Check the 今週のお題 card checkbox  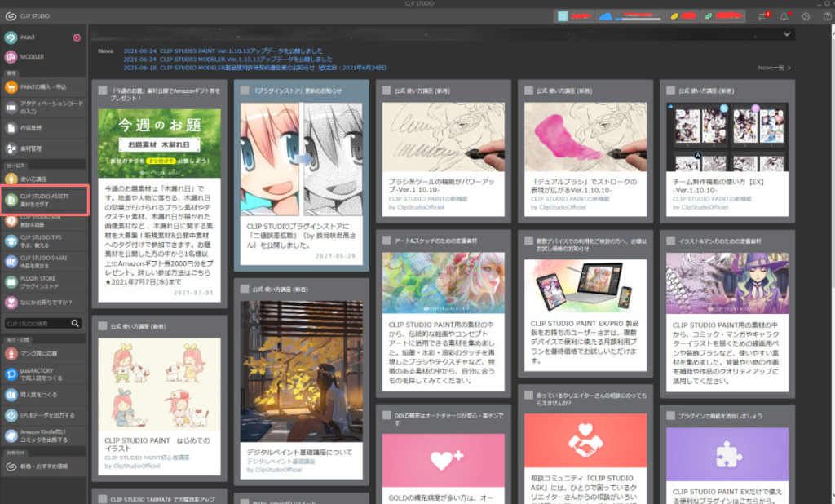pos(103,91)
